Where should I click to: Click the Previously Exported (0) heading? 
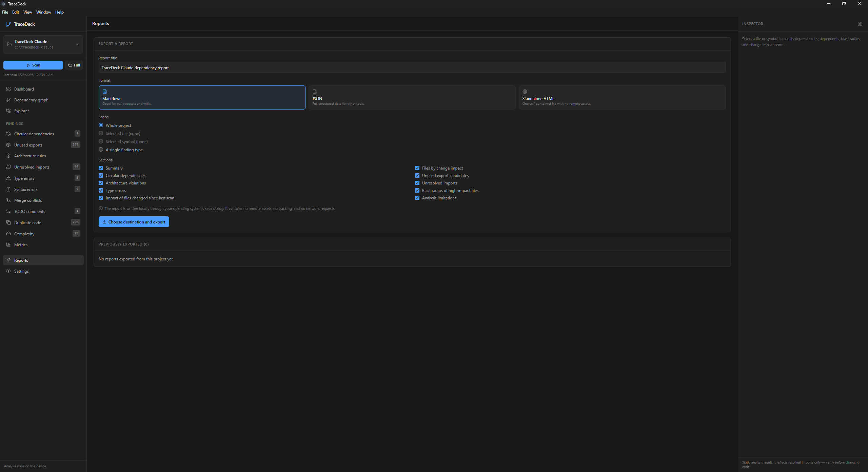tap(123, 244)
